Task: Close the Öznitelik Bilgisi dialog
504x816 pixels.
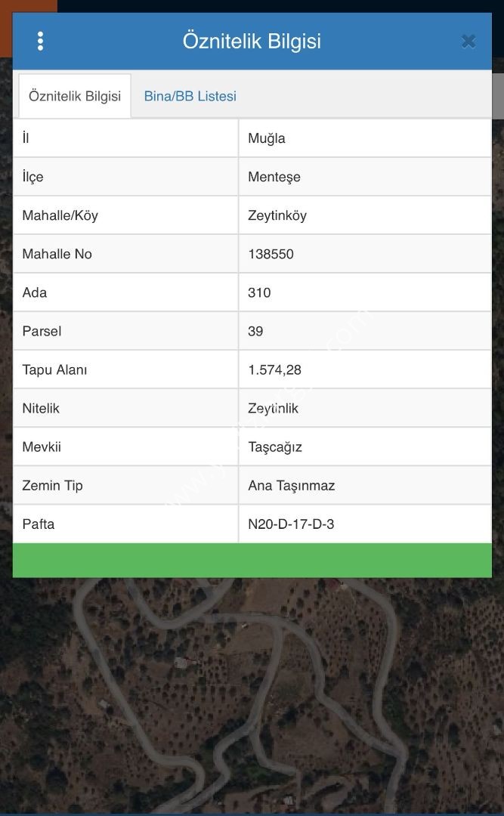Action: click(x=468, y=41)
